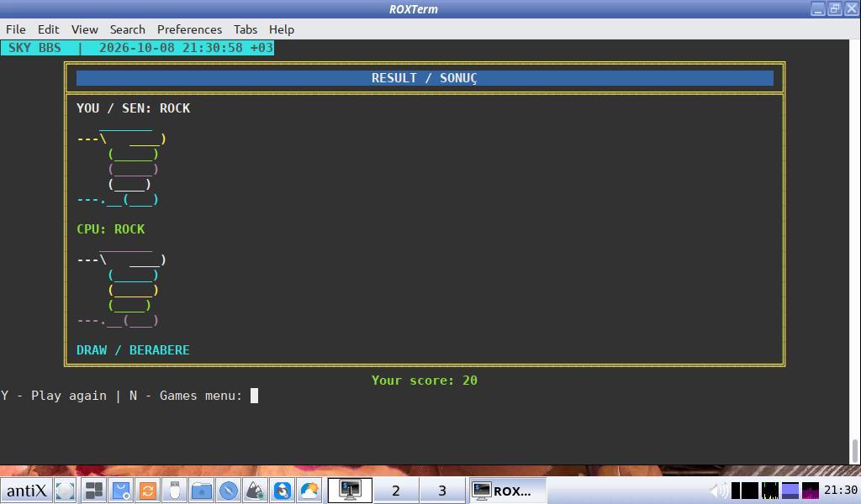Open the blue wrench settings icon
This screenshot has width=861, height=504.
click(283, 491)
